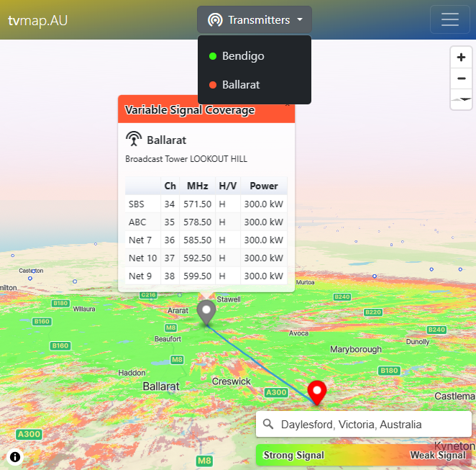The width and height of the screenshot is (476, 470).
Task: Focus the Daylesford location search field
Action: coord(364,424)
